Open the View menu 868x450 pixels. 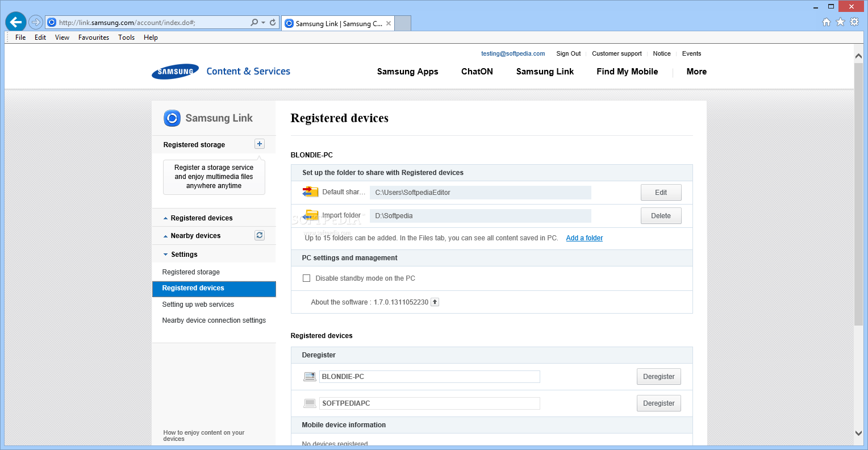[x=62, y=37]
